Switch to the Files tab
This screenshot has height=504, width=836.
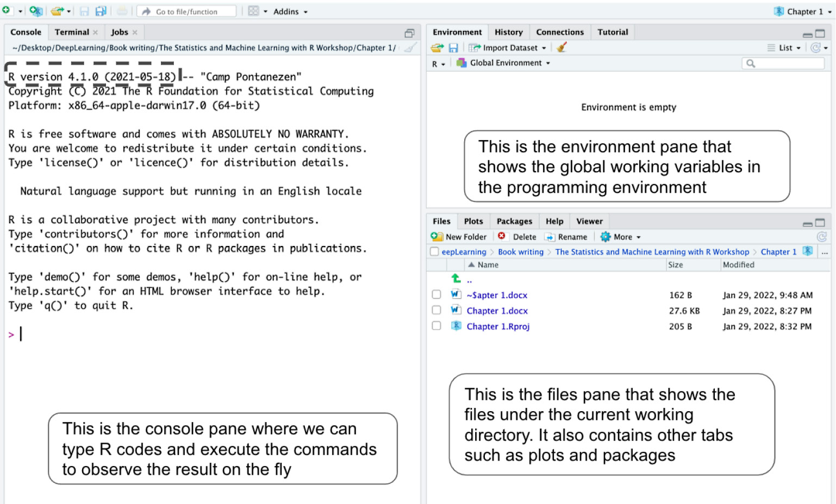(441, 221)
